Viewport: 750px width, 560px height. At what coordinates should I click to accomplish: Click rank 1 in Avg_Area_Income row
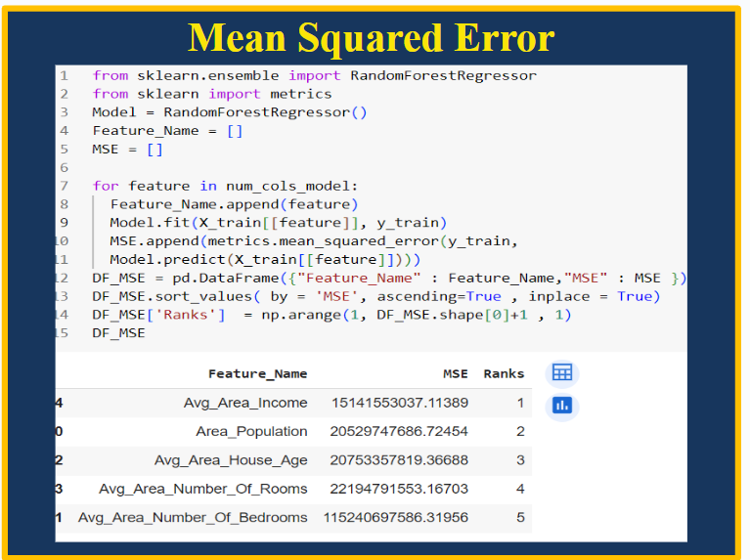tap(520, 403)
